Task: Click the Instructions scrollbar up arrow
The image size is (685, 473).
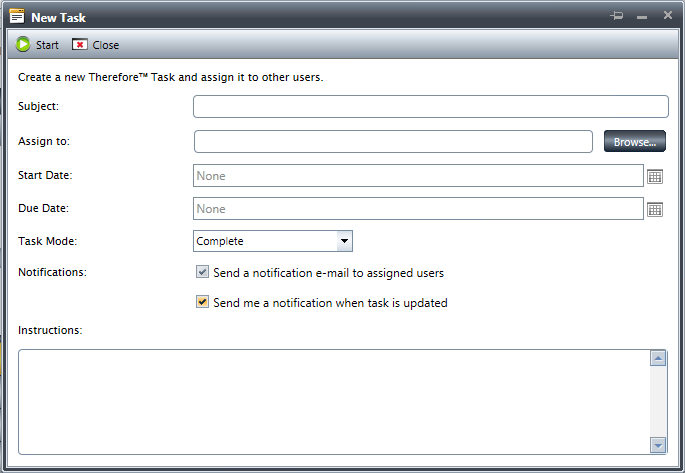Action: 658,358
